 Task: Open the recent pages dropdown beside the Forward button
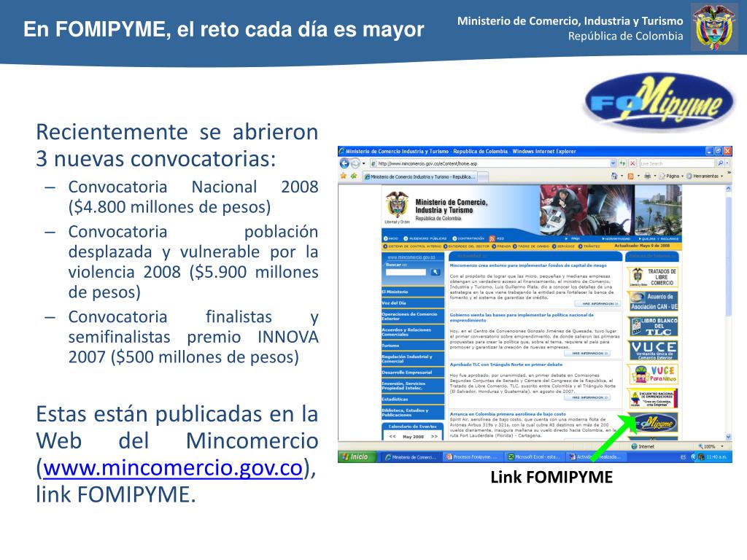tap(363, 163)
